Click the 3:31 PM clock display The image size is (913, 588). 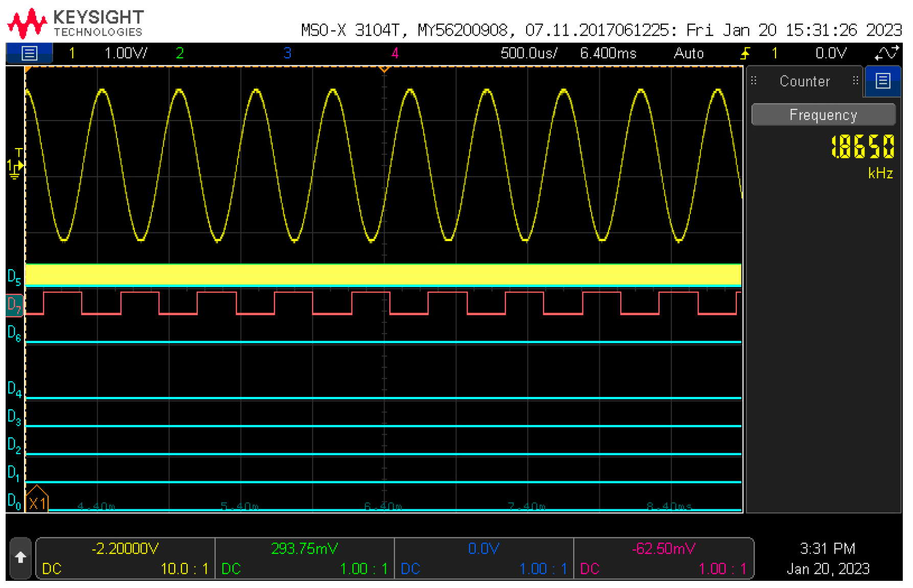point(828,549)
